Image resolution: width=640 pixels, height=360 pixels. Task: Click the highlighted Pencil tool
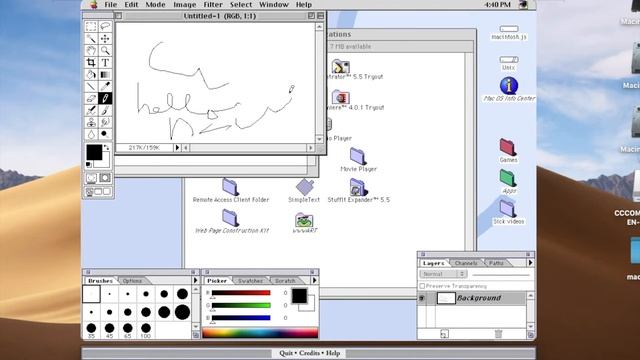(x=105, y=98)
